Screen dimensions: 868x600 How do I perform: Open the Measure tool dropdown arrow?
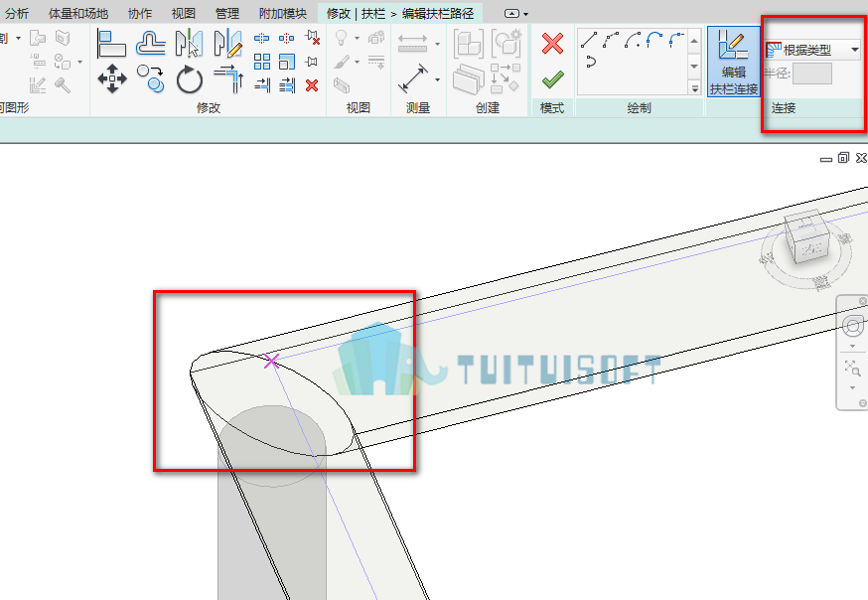click(437, 79)
